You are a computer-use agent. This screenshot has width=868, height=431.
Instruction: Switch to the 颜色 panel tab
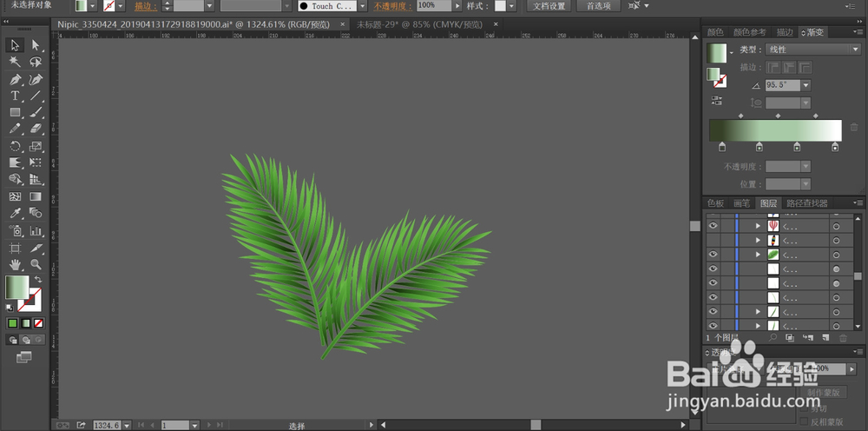coord(715,33)
